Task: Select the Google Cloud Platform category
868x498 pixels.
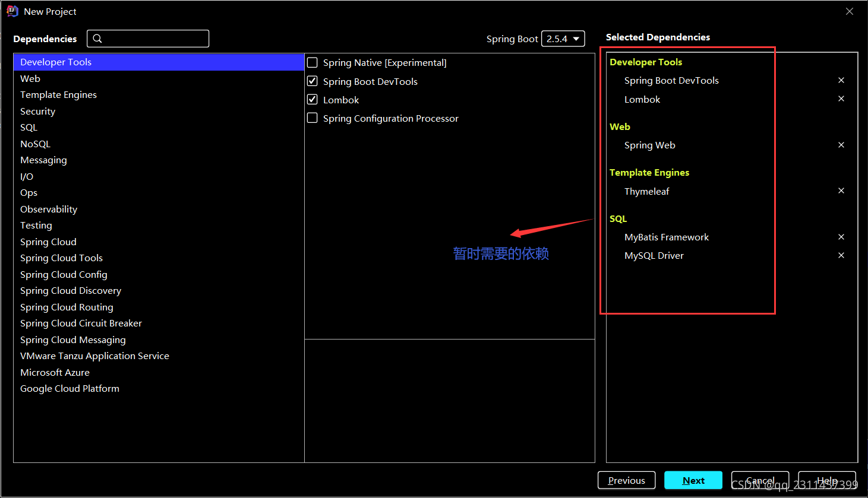Action: pyautogui.click(x=159, y=389)
